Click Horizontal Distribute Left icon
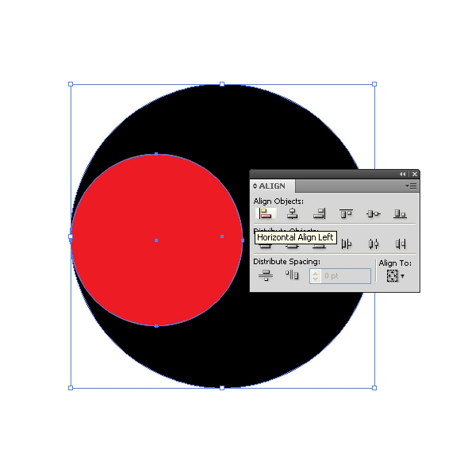This screenshot has width=460, height=476. click(347, 244)
